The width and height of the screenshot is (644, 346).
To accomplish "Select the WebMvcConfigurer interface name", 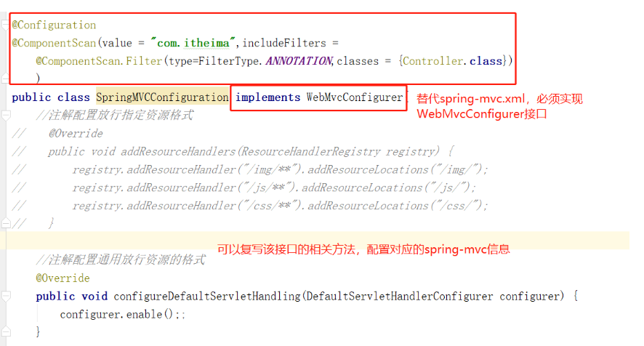I will (355, 97).
